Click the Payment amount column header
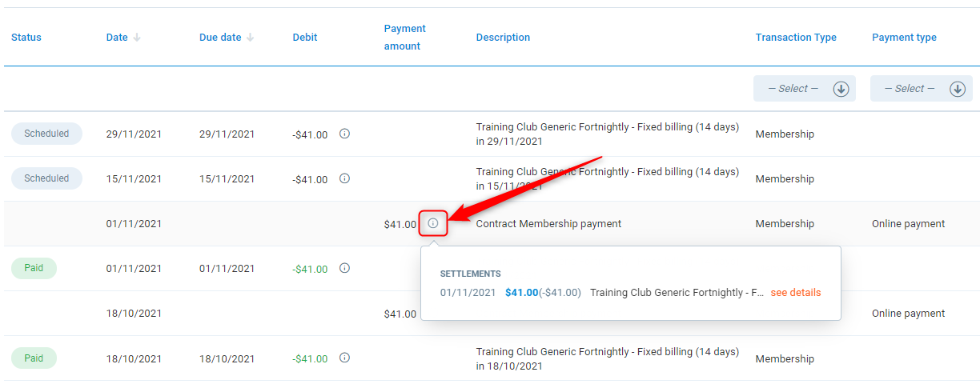The height and width of the screenshot is (392, 980). [x=404, y=38]
